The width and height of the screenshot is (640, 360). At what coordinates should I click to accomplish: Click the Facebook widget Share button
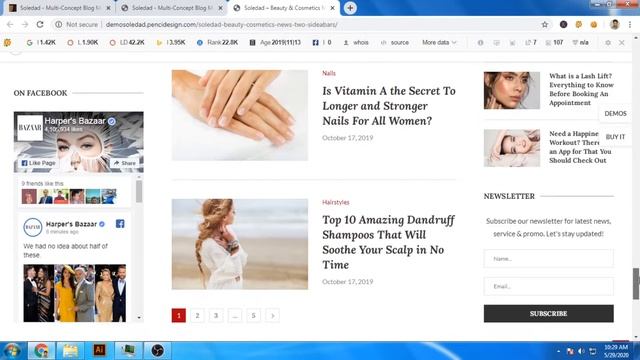(124, 163)
